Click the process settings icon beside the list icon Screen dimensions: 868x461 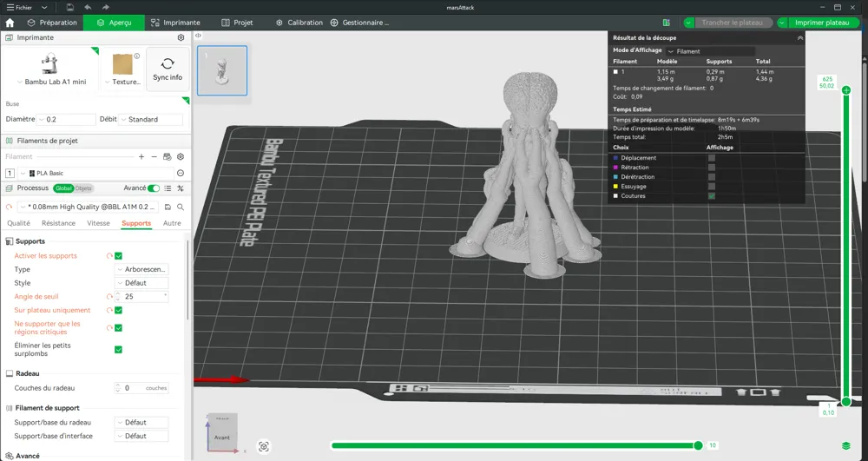(x=181, y=188)
